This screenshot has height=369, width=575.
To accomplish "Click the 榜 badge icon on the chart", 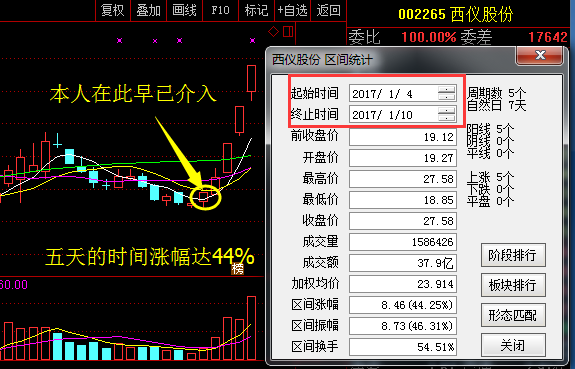I will tap(237, 269).
